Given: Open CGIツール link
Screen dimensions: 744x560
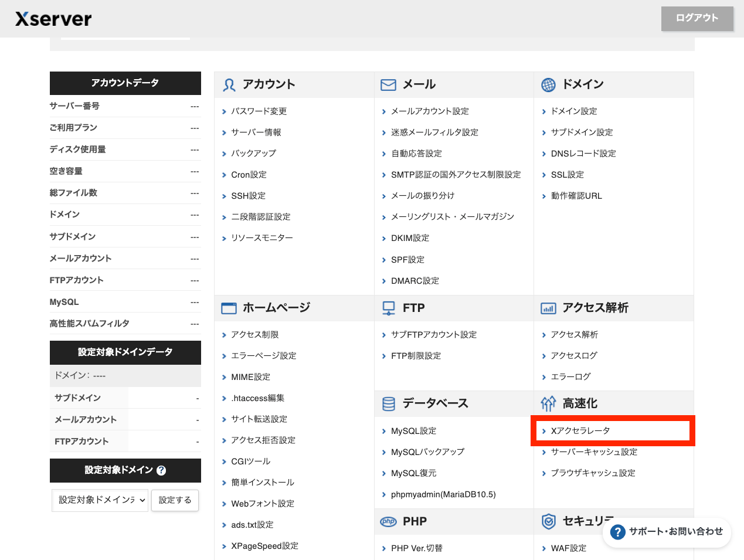Looking at the screenshot, I should (250, 461).
